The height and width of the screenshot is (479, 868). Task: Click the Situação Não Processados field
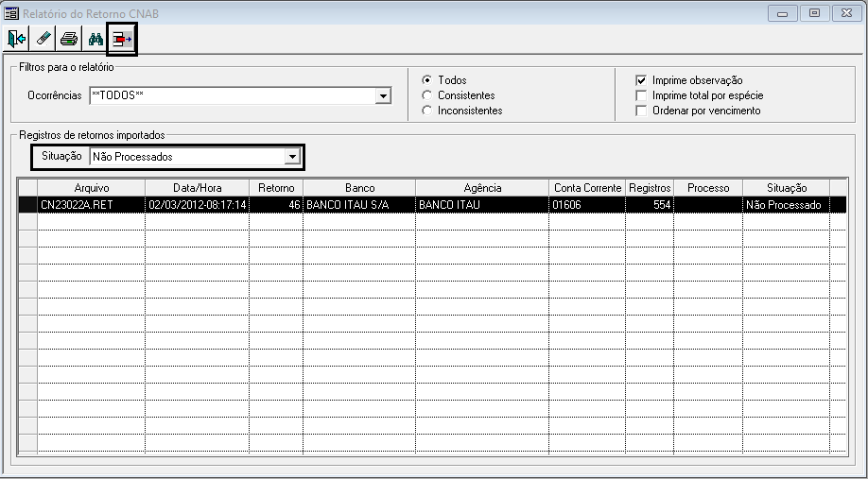tap(195, 157)
